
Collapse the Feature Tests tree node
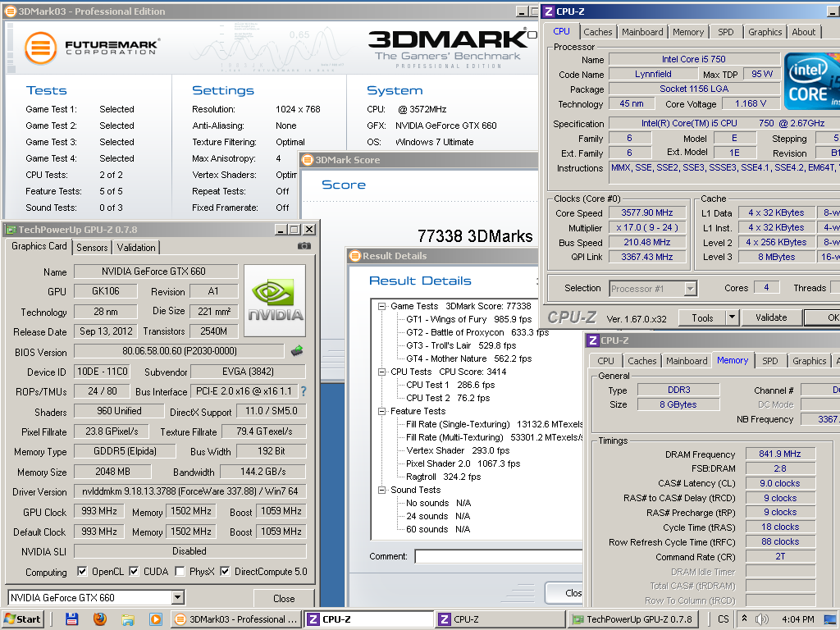(382, 412)
